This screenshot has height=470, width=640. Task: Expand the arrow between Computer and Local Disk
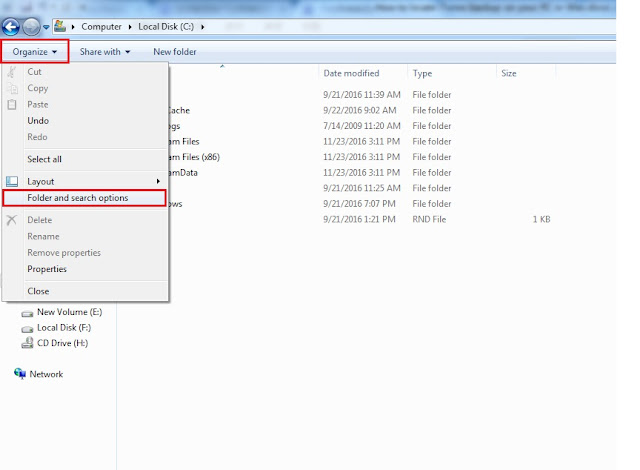click(x=130, y=27)
